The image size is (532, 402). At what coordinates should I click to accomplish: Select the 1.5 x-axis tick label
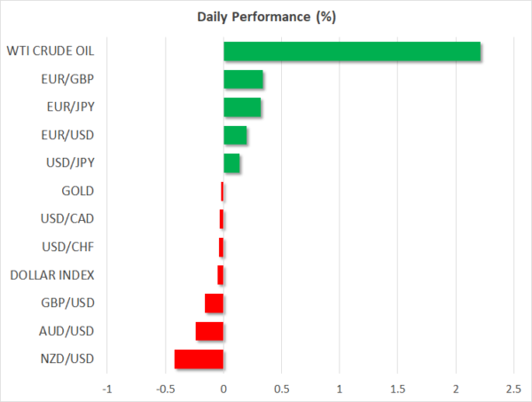397,389
